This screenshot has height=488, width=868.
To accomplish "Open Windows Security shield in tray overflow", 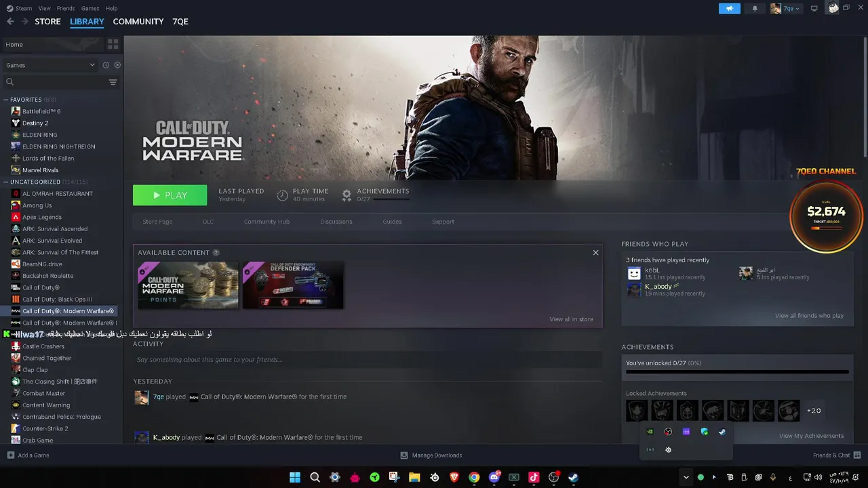I will 704,432.
